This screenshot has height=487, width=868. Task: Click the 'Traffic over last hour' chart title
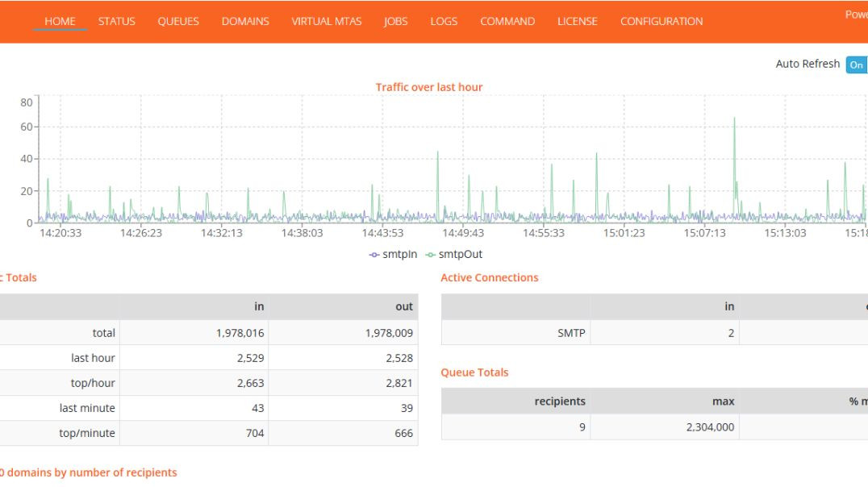point(429,87)
